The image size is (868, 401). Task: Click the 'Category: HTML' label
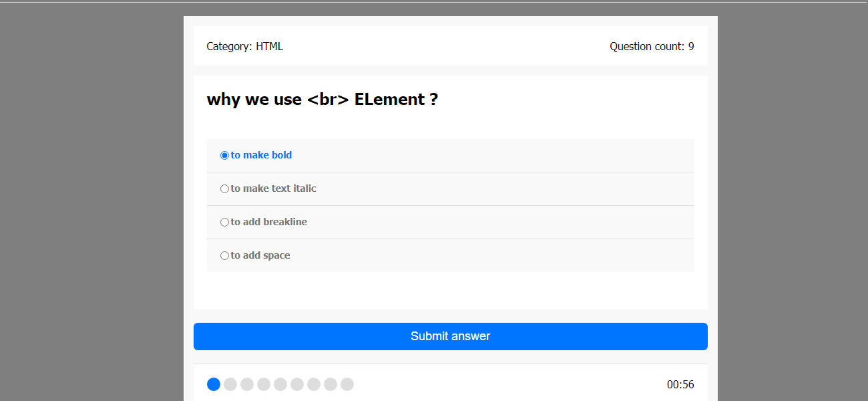(x=245, y=46)
